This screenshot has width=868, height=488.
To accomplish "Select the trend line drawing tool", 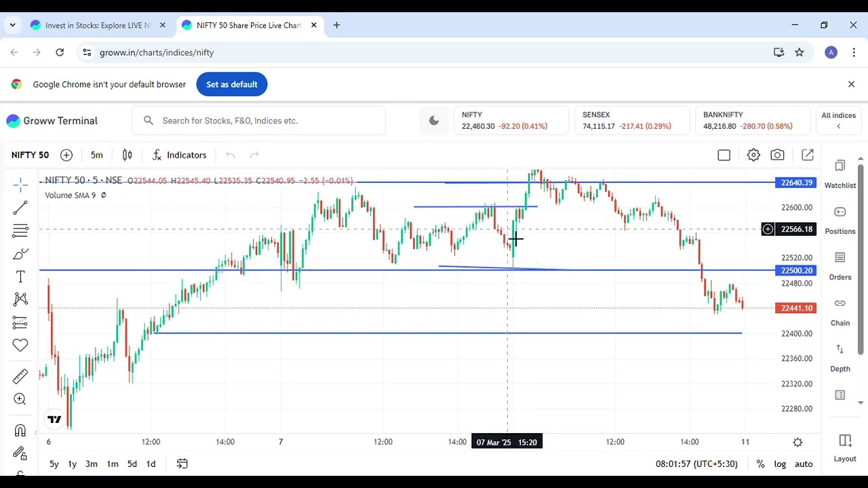I will (20, 208).
